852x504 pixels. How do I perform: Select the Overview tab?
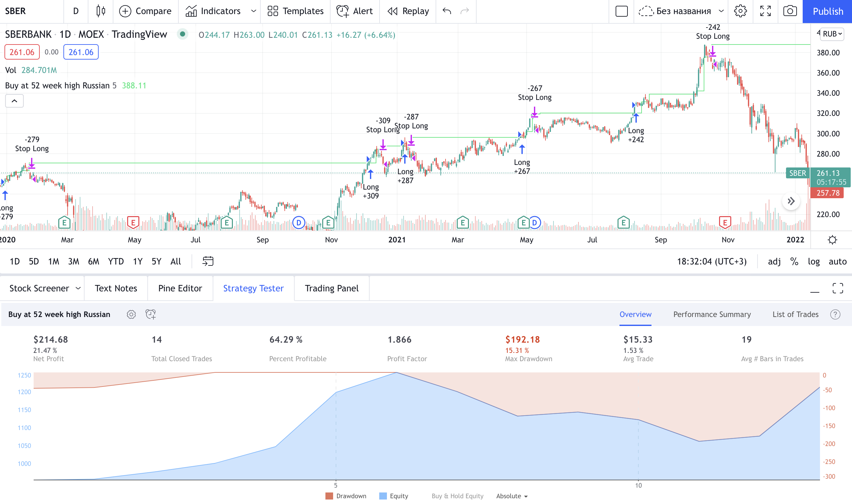click(x=635, y=314)
